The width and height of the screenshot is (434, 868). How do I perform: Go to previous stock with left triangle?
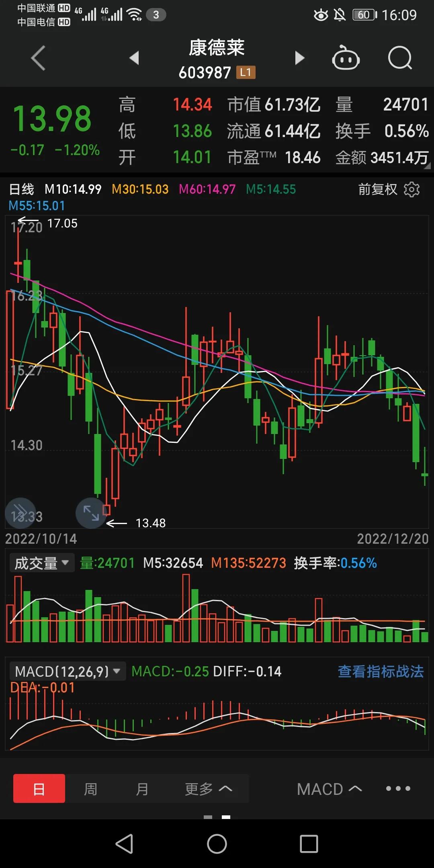click(x=134, y=58)
